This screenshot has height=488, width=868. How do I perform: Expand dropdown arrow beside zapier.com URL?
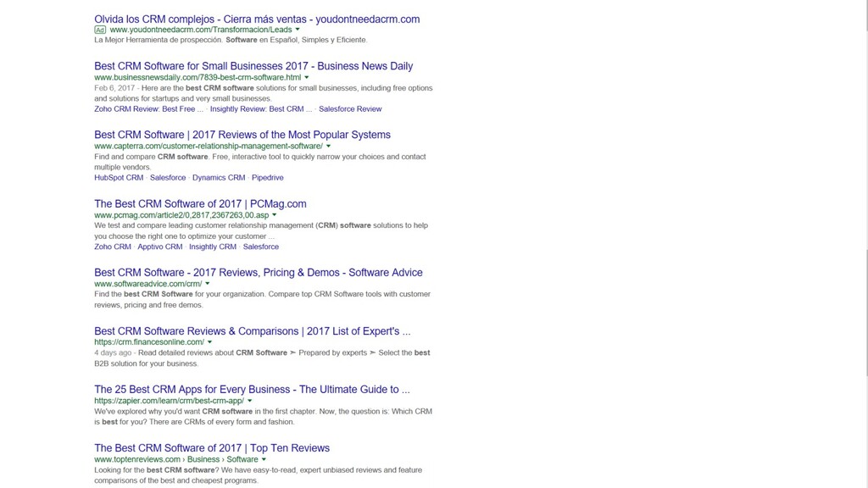pos(250,401)
